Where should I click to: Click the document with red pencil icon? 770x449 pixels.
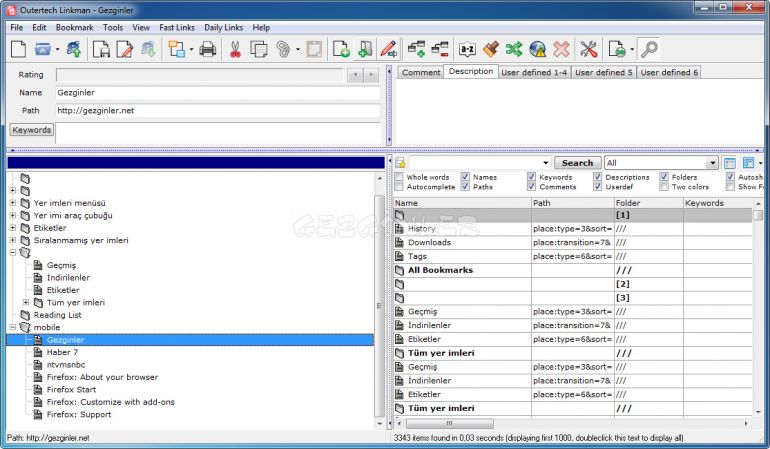(125, 49)
